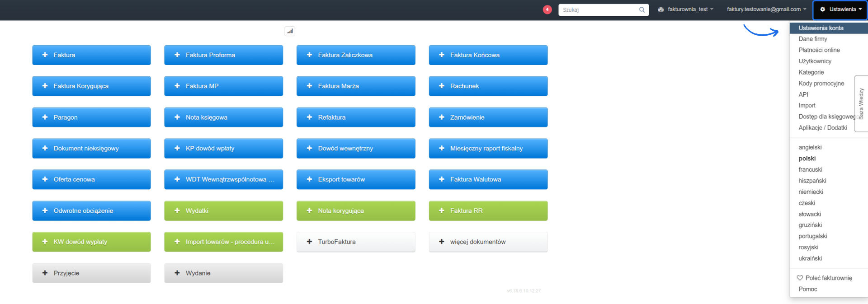868x304 pixels.
Task: Open the notifications badge showing 4
Action: 547,9
